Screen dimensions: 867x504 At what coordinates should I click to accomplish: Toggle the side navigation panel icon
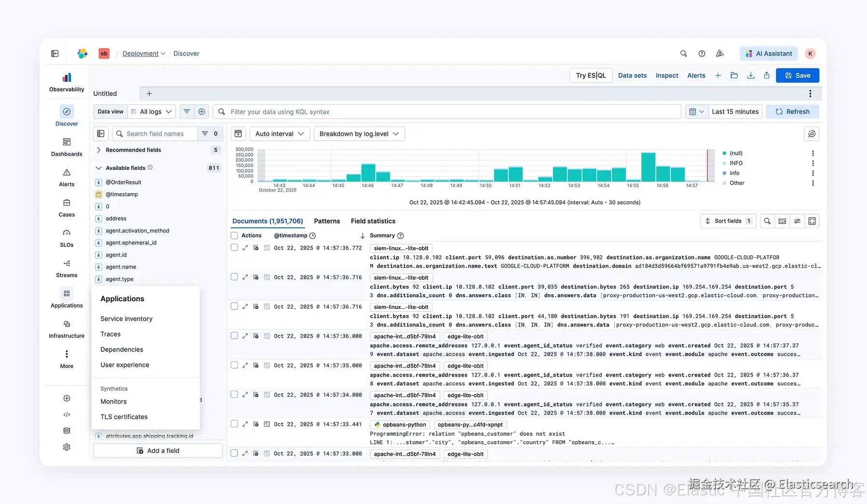click(x=55, y=54)
